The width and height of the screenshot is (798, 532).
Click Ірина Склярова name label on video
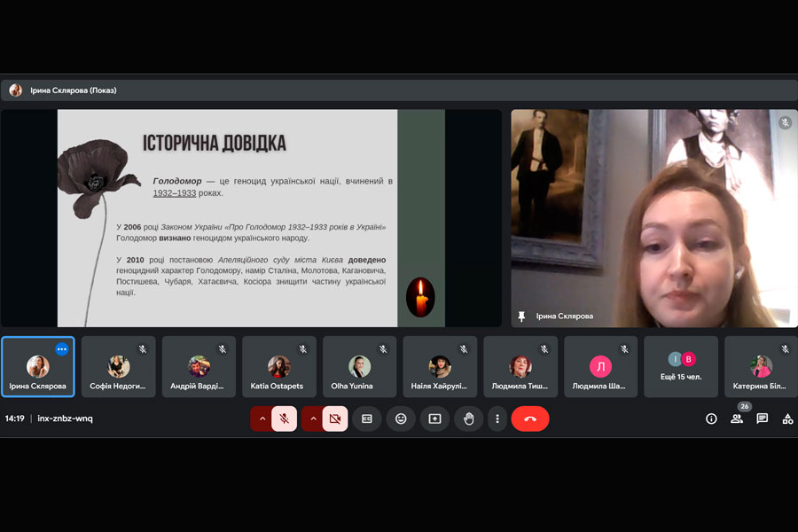click(565, 317)
